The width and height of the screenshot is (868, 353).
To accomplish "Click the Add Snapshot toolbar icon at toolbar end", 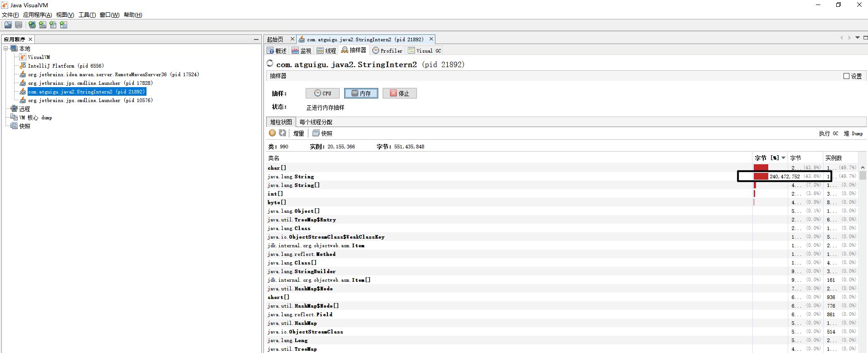I will coord(63,25).
